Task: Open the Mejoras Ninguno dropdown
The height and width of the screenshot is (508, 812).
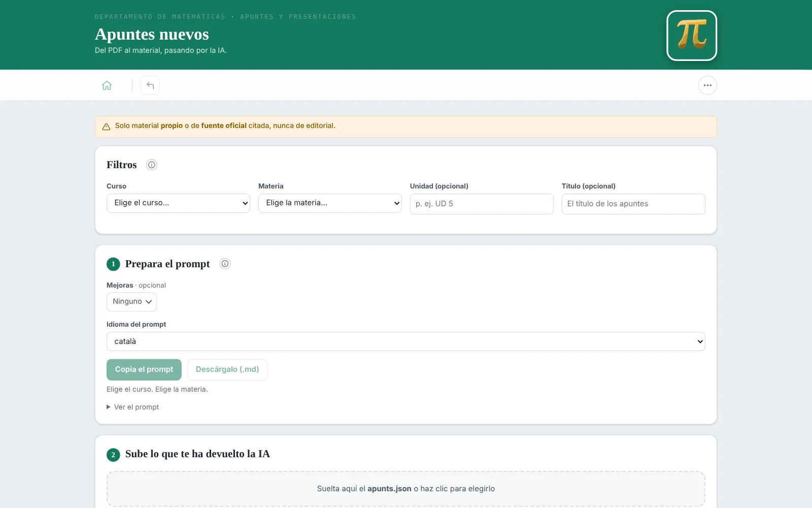Action: (x=131, y=302)
